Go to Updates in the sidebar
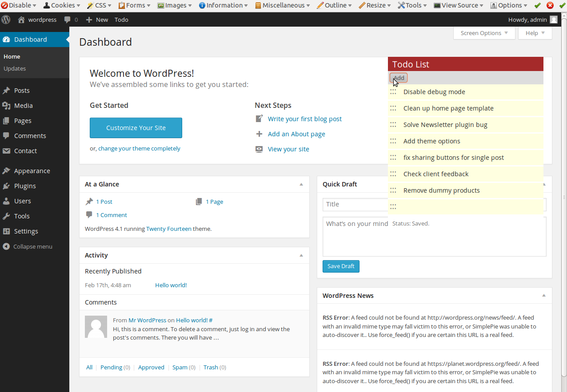The width and height of the screenshot is (567, 392). (15, 68)
